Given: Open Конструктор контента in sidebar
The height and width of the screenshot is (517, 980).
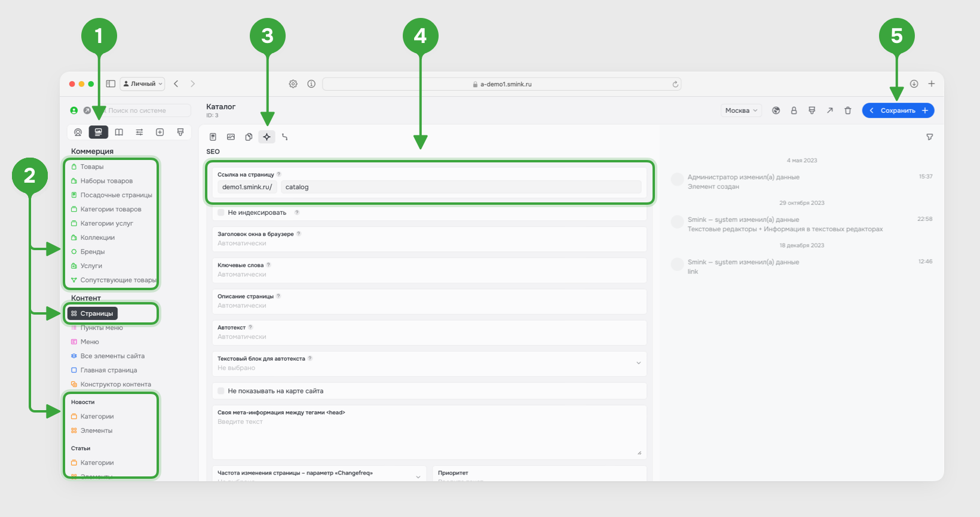Looking at the screenshot, I should point(115,384).
